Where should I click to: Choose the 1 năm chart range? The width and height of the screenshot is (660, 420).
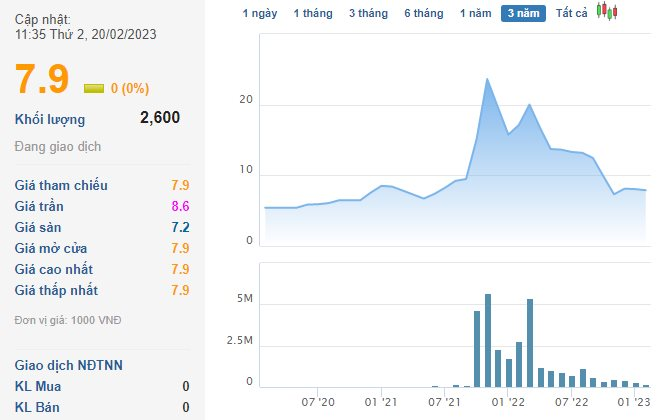(x=475, y=13)
